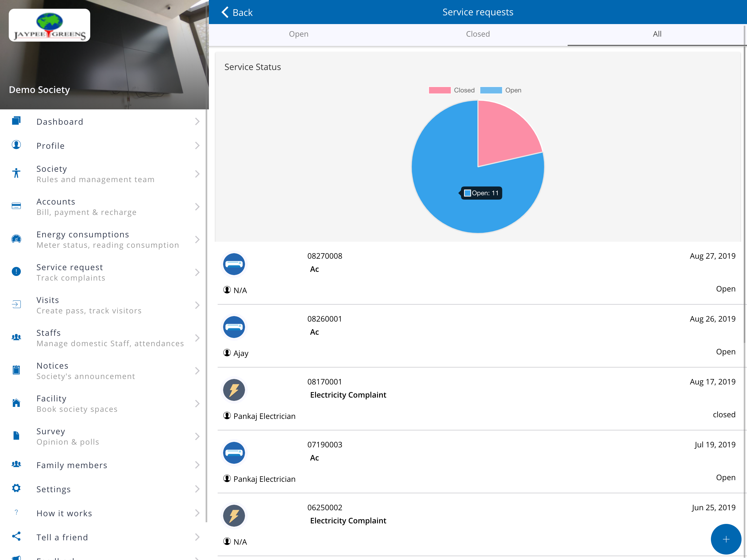747x560 pixels.
Task: Click the Survey document icon
Action: coord(16,435)
